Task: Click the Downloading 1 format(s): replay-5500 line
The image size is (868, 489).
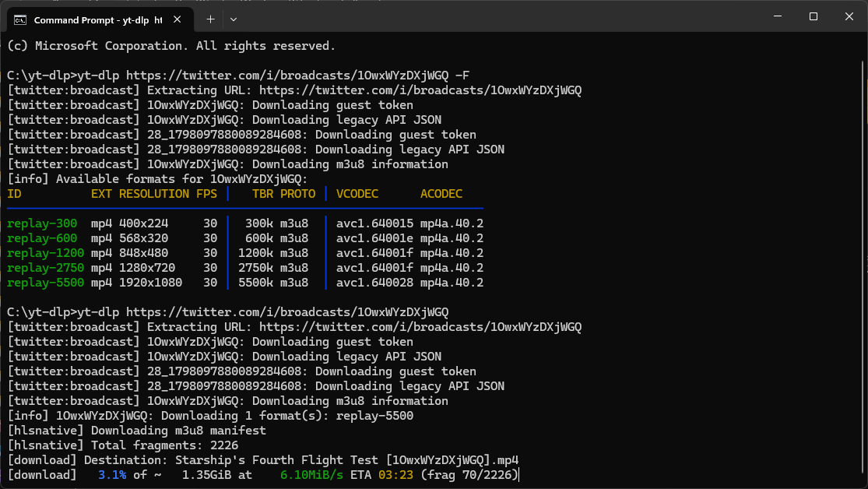Action: tap(210, 416)
